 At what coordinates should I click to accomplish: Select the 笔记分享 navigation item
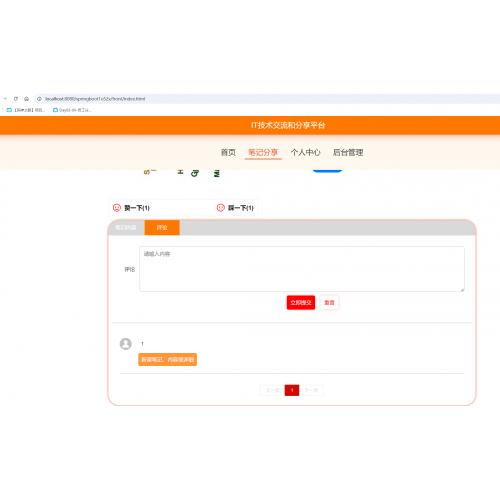point(263,152)
